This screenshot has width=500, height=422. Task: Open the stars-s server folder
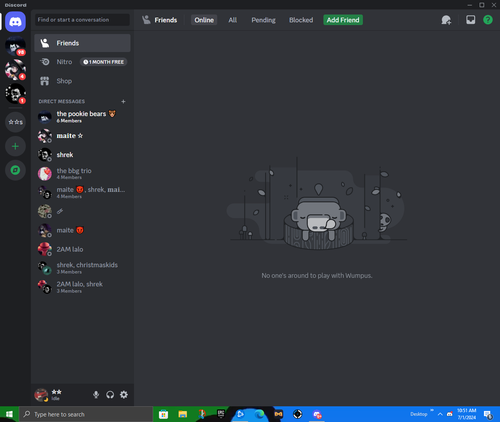click(15, 122)
